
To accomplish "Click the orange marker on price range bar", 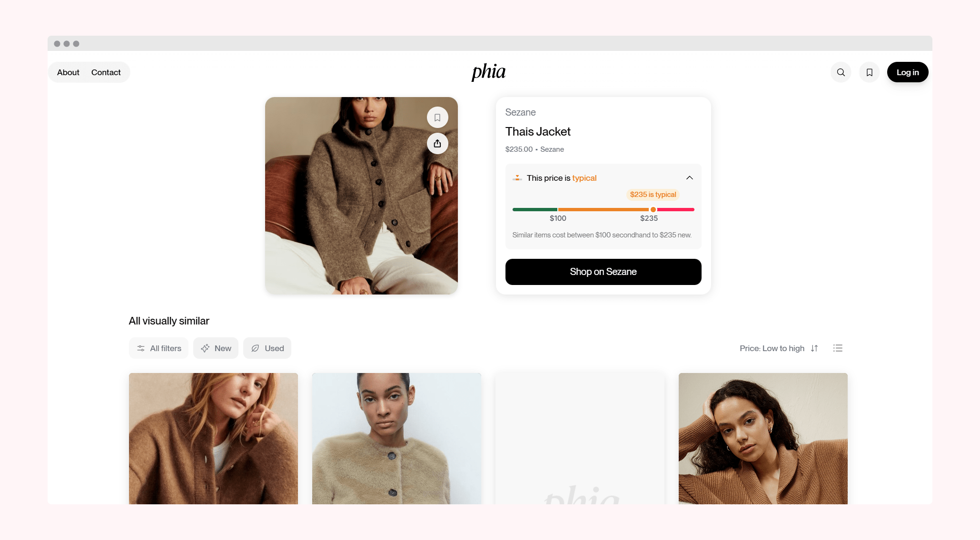I will 653,209.
